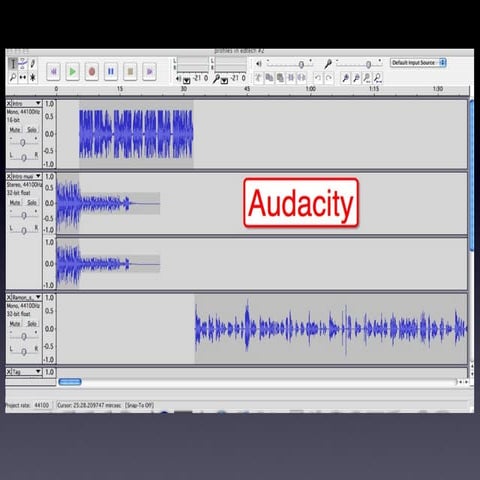Viewport: 480px width, 480px height.
Task: Click the Zoom Out magnifier icon
Action: [356, 78]
